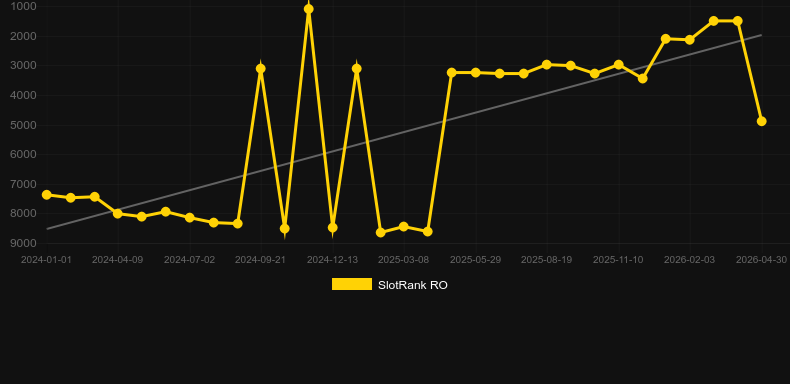Click the 2024-04-09 x-axis label
The height and width of the screenshot is (384, 790).
click(117, 260)
